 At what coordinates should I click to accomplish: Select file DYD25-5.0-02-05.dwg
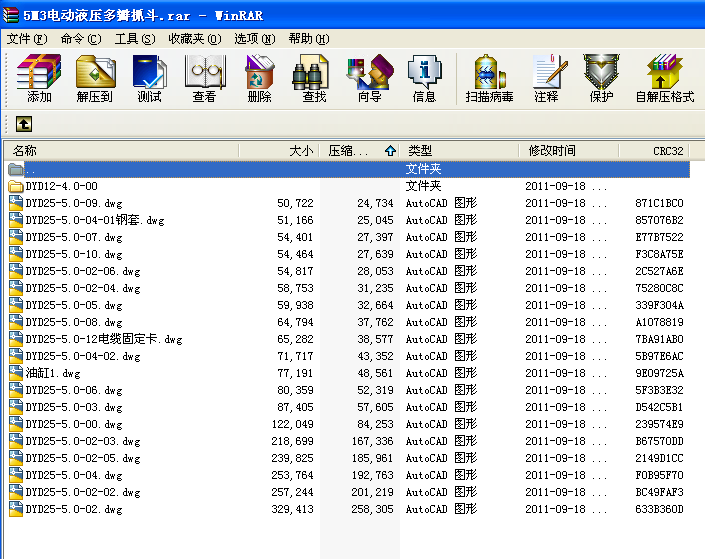83,458
